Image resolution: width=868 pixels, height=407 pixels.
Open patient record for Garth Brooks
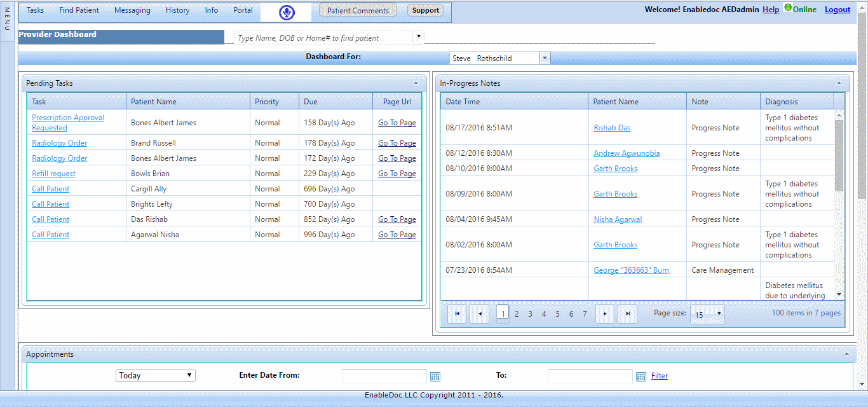pos(615,168)
